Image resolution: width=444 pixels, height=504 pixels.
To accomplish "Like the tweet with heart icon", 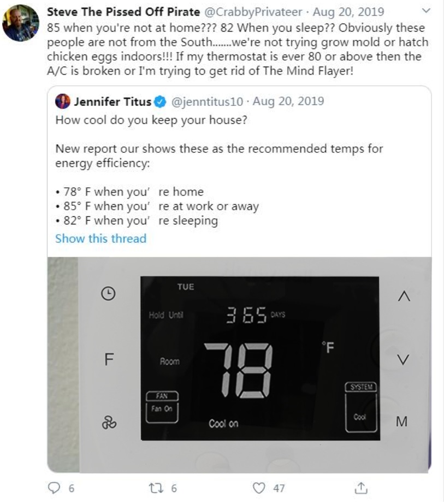I will (260, 488).
